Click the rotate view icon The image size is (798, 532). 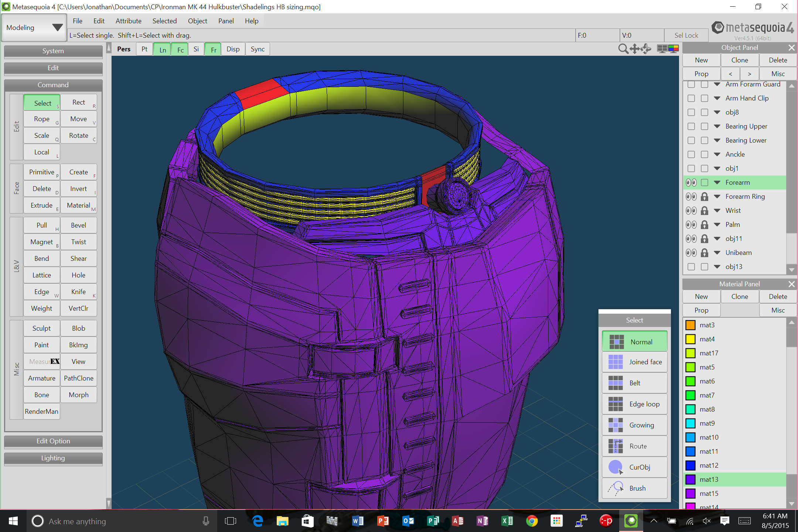[646, 49]
